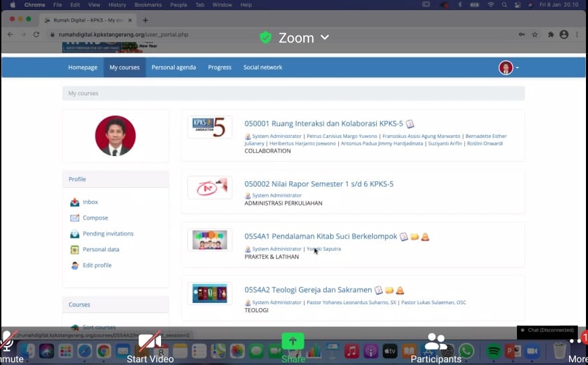Screen dimensions: 588x365
Task: Click notebook icon beside Pendalaman Kitab Suci Berkelompok
Action: (x=403, y=237)
